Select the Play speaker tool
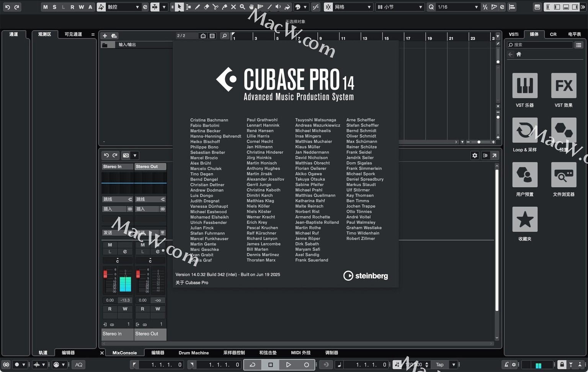The width and height of the screenshot is (588, 372). (x=278, y=7)
